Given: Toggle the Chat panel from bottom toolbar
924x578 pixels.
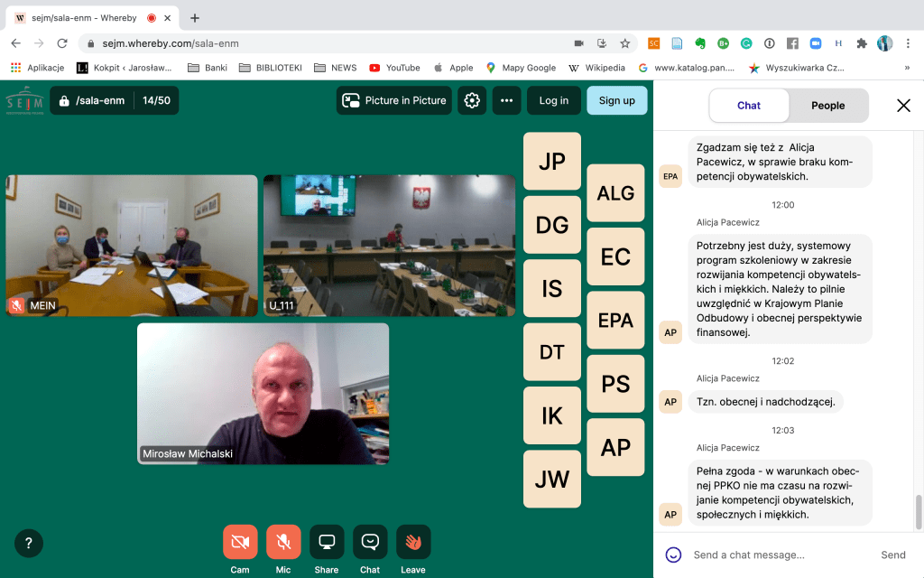Looking at the screenshot, I should [370, 542].
